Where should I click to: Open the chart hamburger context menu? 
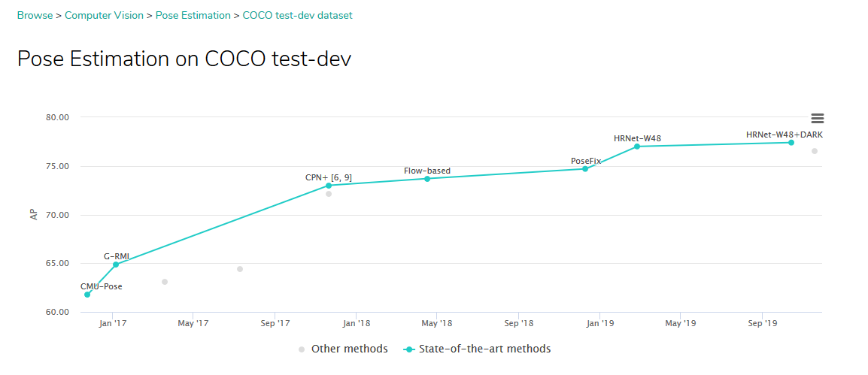point(818,118)
